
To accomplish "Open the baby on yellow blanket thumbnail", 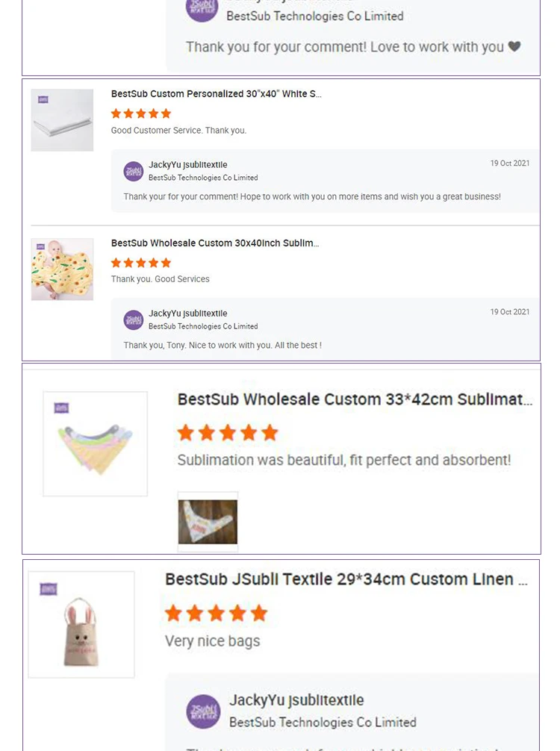I will click(62, 269).
